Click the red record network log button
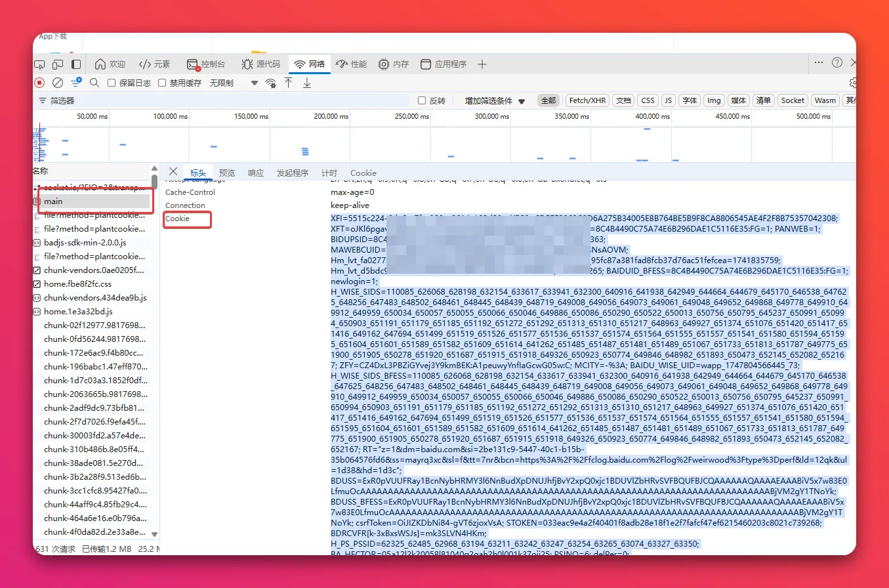Image resolution: width=889 pixels, height=588 pixels. coord(39,83)
